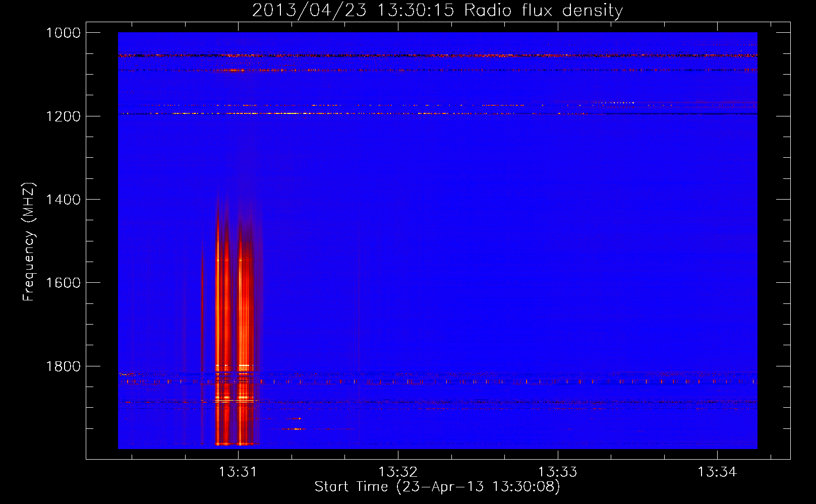Select the 1400 frequency axis label
Viewport: 816px width, 504px height.
(x=63, y=200)
